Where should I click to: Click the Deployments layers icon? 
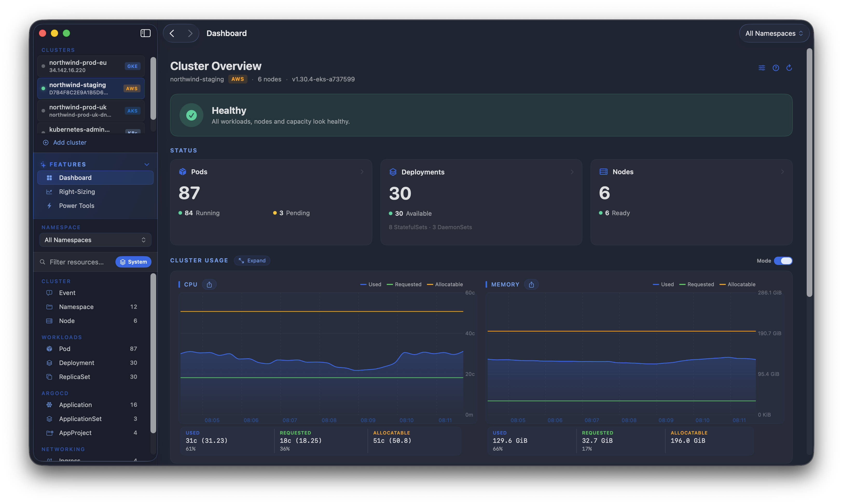(393, 172)
